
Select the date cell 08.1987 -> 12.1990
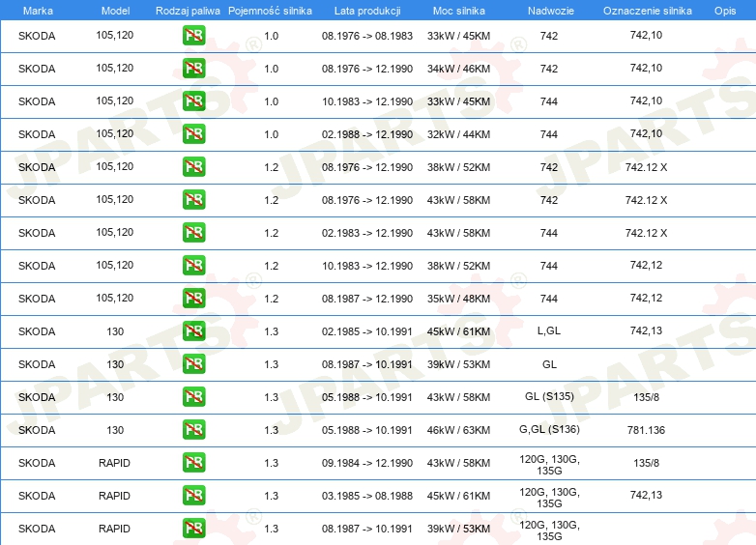click(x=367, y=299)
